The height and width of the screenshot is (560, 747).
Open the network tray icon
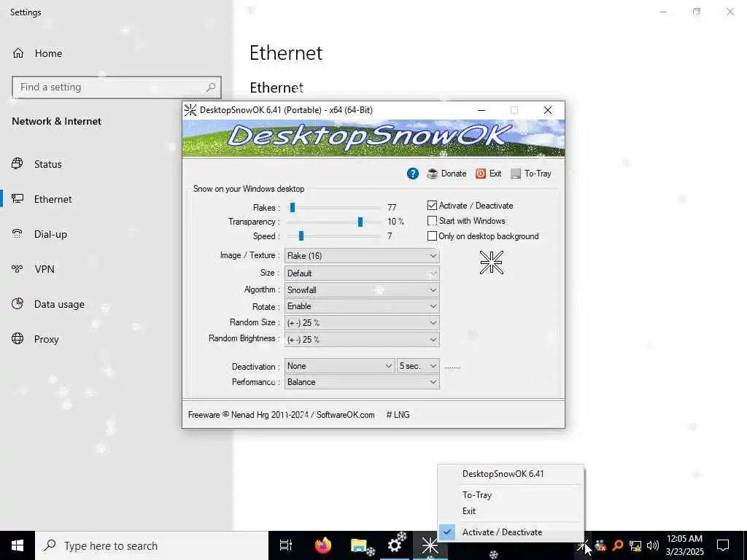pos(635,545)
